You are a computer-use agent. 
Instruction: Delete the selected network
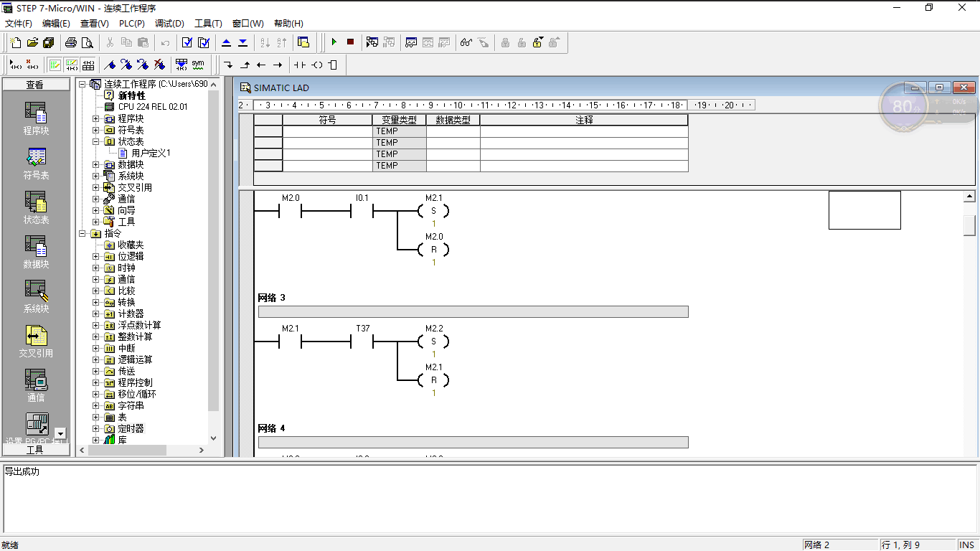pyautogui.click(x=32, y=65)
